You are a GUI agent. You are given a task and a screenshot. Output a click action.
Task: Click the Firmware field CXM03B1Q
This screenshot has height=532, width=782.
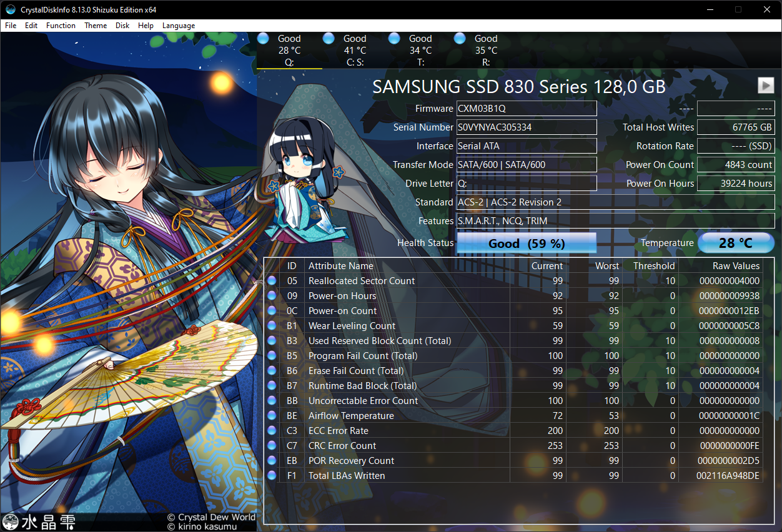pos(527,109)
